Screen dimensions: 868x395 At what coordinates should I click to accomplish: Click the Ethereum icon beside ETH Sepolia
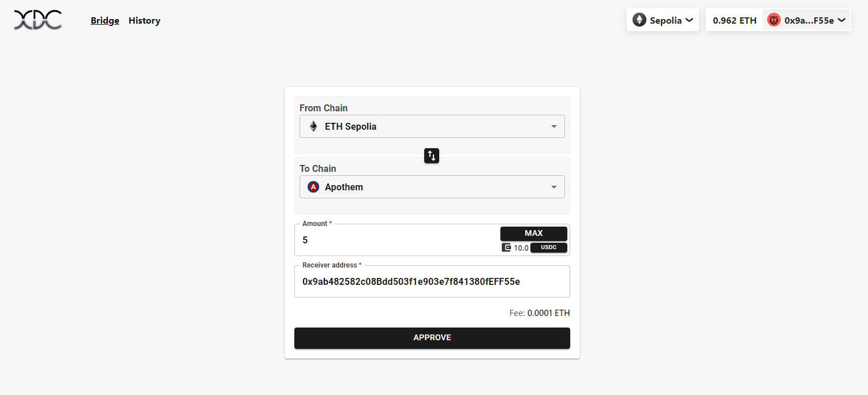click(x=313, y=126)
